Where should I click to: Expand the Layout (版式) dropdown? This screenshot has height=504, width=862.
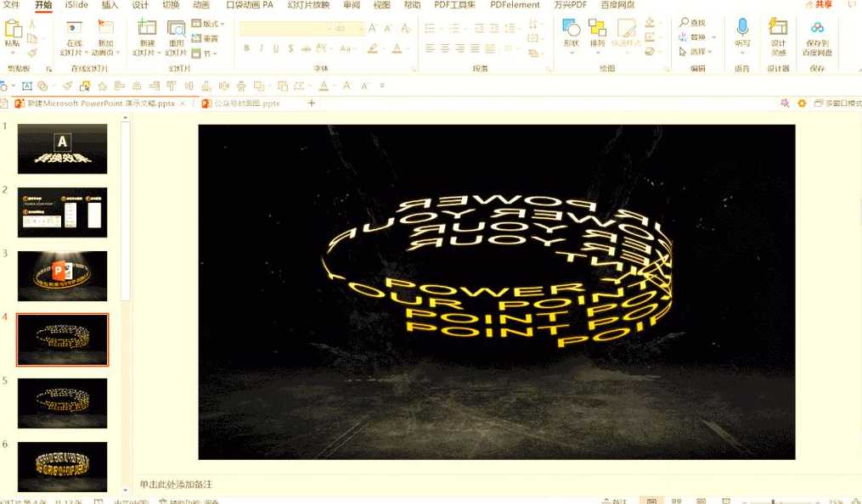pos(208,24)
